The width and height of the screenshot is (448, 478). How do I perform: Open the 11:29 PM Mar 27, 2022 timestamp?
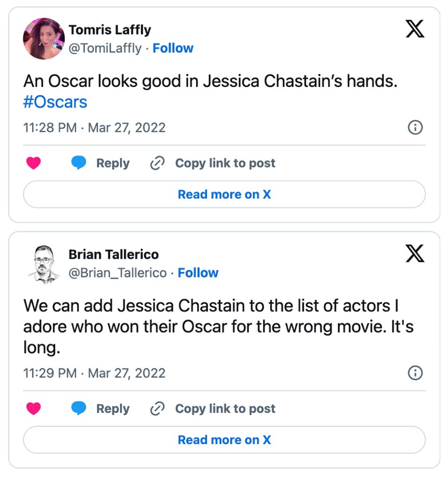(x=94, y=373)
